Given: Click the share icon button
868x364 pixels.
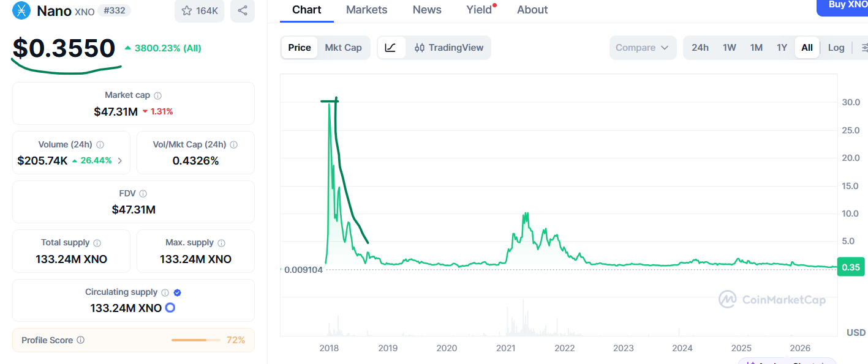Looking at the screenshot, I should [243, 10].
